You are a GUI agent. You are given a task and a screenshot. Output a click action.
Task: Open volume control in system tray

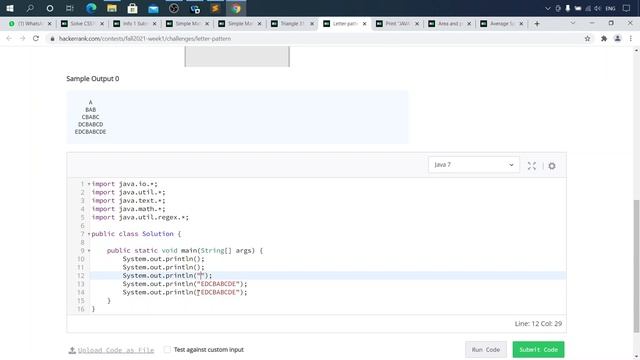(597, 8)
